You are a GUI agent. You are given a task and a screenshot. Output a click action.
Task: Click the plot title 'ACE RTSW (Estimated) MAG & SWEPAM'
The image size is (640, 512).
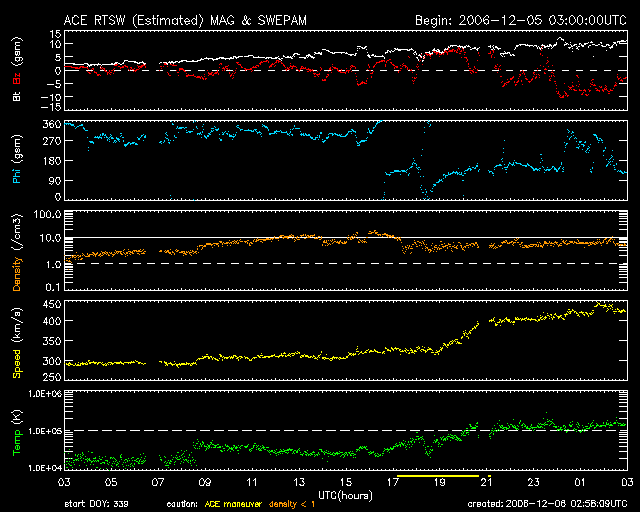[x=185, y=20]
